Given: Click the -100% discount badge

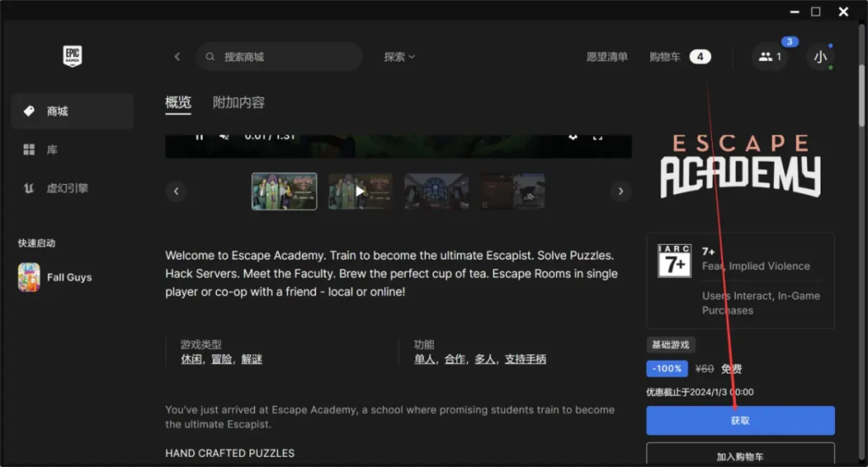Looking at the screenshot, I should click(x=666, y=369).
